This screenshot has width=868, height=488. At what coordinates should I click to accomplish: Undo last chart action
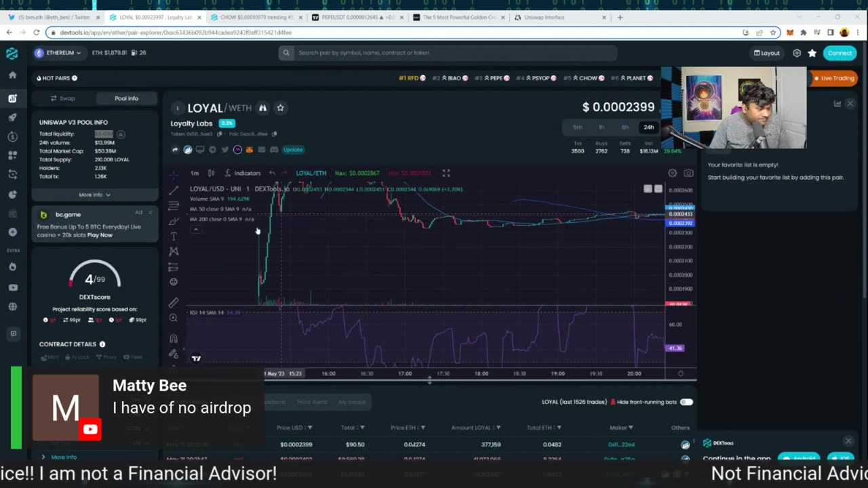tap(272, 173)
